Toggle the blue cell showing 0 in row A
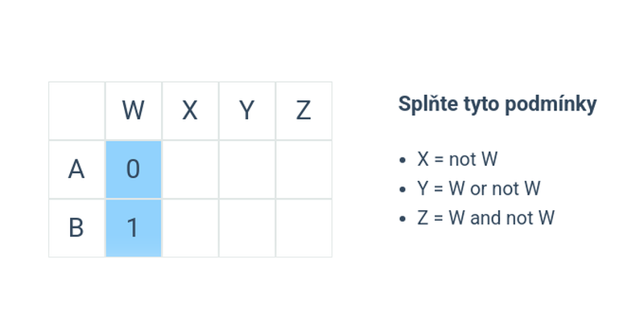The width and height of the screenshot is (644, 322). (134, 169)
